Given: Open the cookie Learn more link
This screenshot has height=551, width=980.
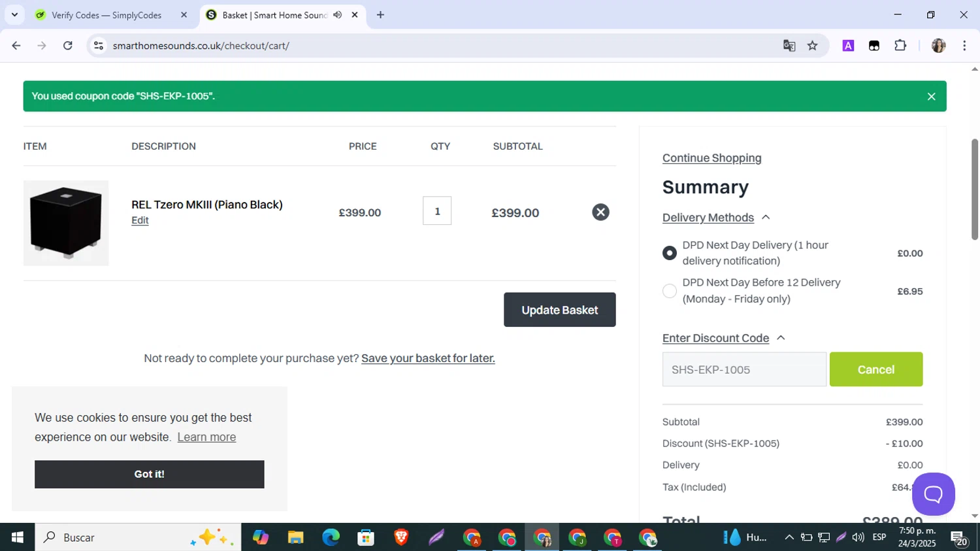Looking at the screenshot, I should [x=206, y=437].
